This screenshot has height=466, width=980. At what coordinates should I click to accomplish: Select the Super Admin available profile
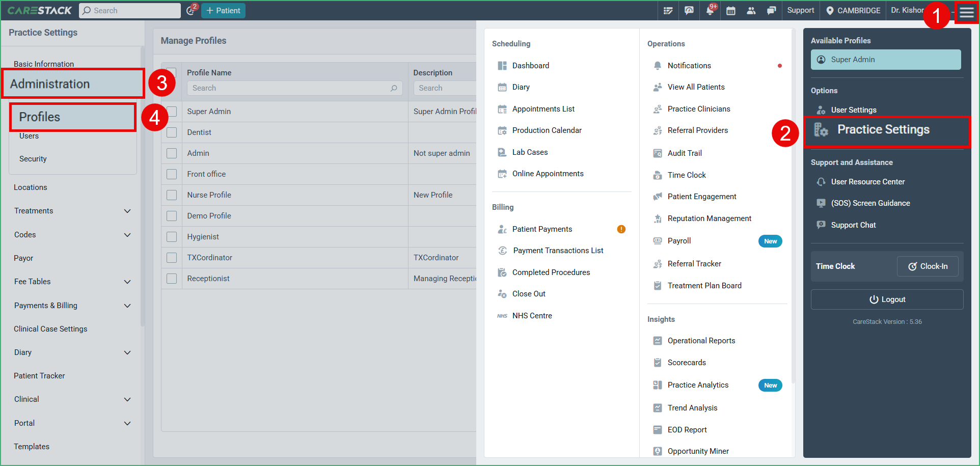886,60
